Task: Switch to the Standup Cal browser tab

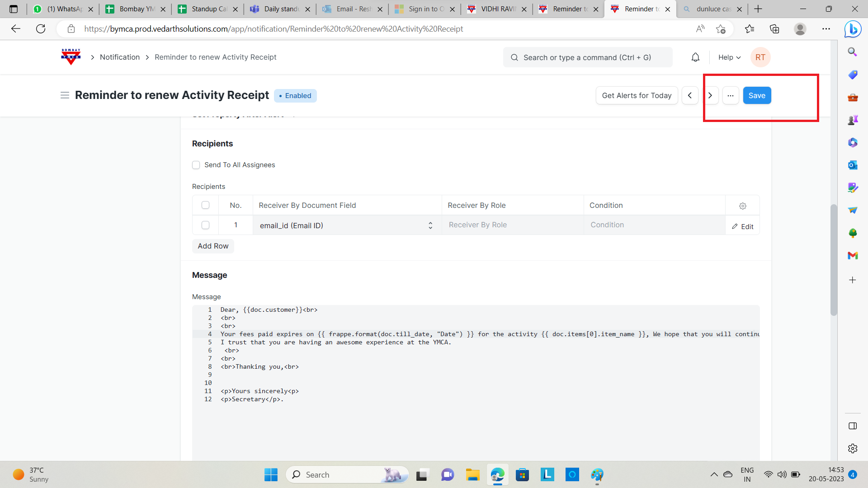Action: point(208,9)
